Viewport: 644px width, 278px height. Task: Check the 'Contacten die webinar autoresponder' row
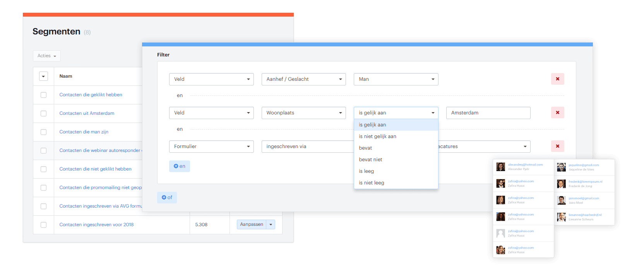(x=43, y=151)
